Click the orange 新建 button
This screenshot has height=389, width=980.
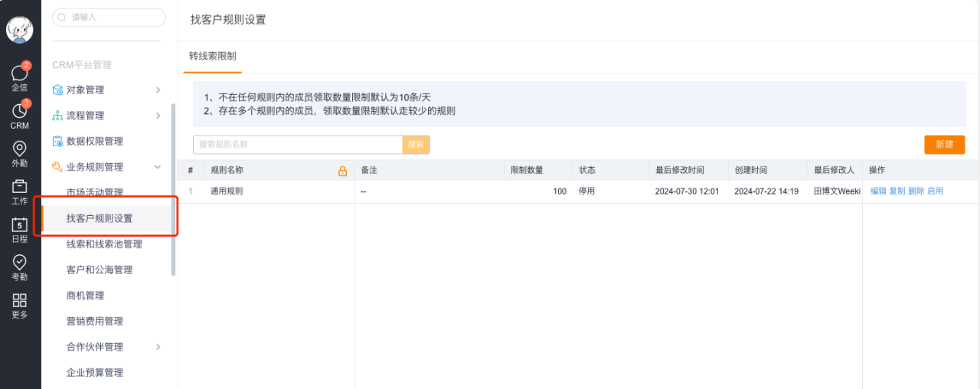[x=944, y=145]
